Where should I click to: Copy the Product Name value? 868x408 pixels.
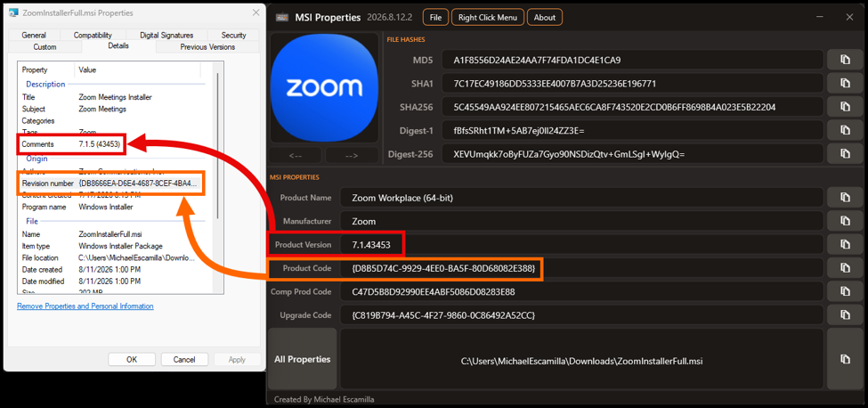pyautogui.click(x=845, y=198)
